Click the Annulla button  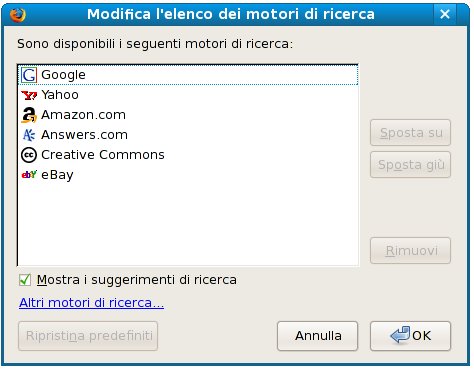[x=318, y=336]
